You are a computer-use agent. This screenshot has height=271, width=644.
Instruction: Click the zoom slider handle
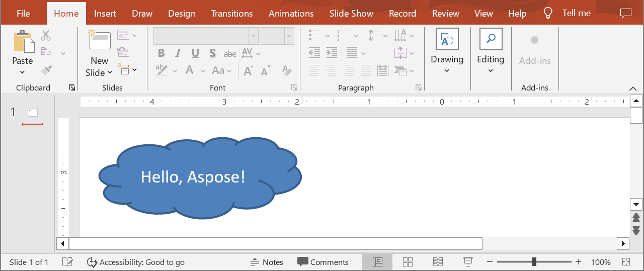pos(534,262)
